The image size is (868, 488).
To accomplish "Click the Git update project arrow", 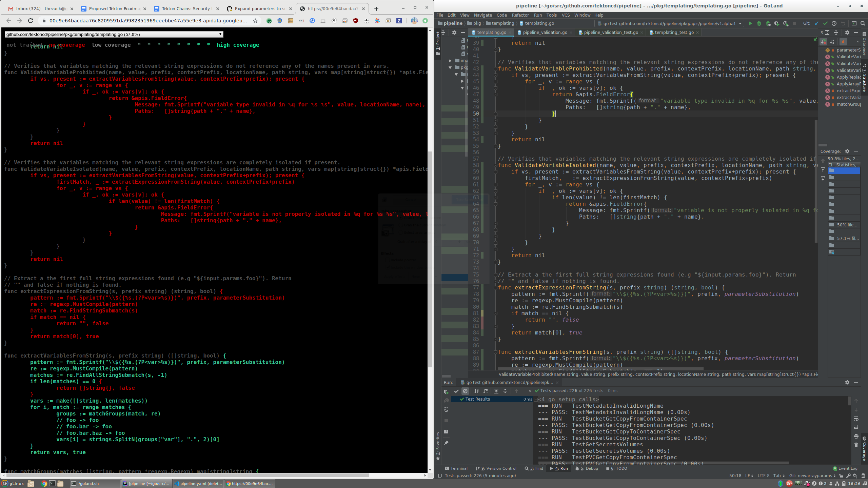I will pyautogui.click(x=816, y=23).
